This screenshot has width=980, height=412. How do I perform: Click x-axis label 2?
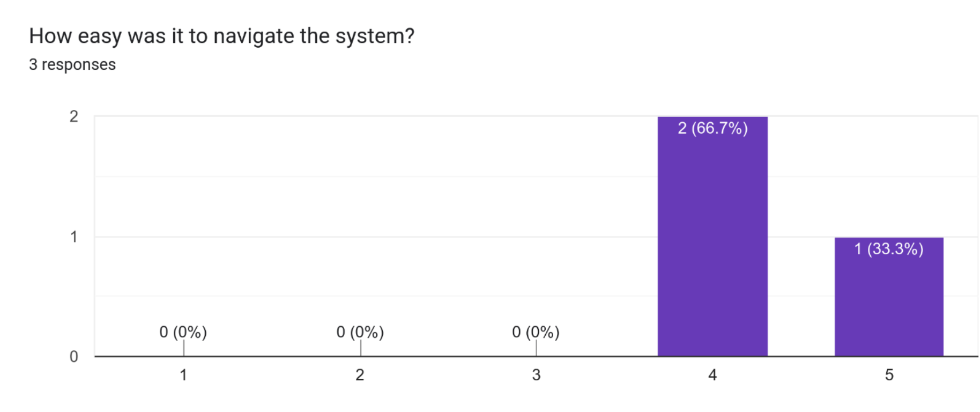pyautogui.click(x=360, y=375)
